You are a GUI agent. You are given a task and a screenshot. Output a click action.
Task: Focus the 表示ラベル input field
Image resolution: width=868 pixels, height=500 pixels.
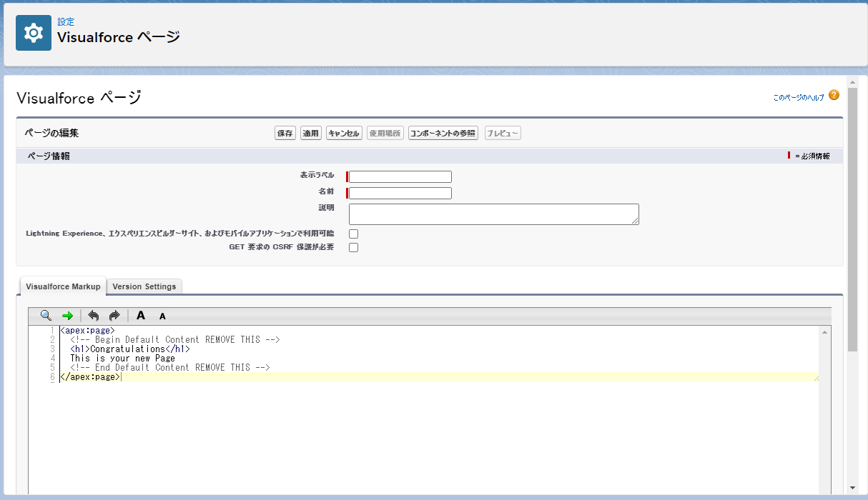coord(400,176)
